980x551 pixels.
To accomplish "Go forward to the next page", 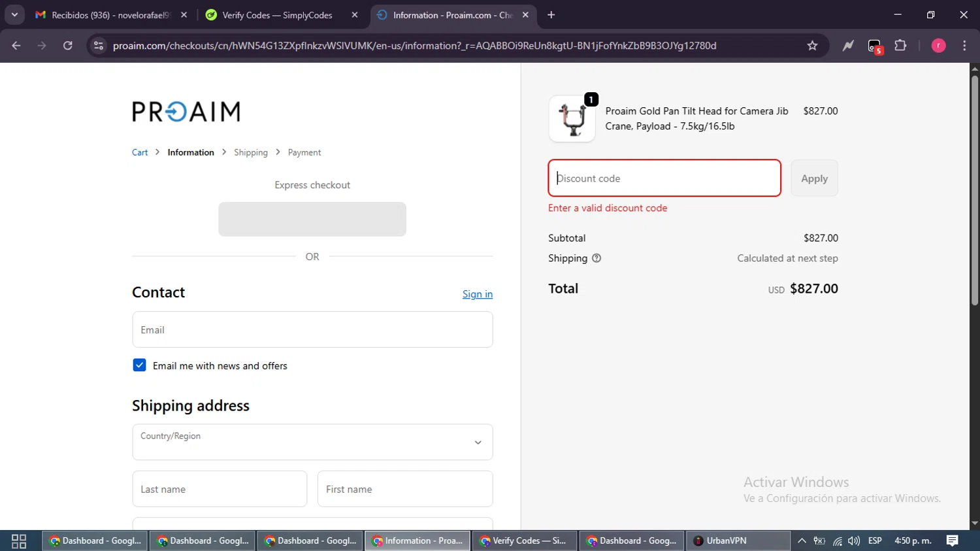I will (x=42, y=46).
